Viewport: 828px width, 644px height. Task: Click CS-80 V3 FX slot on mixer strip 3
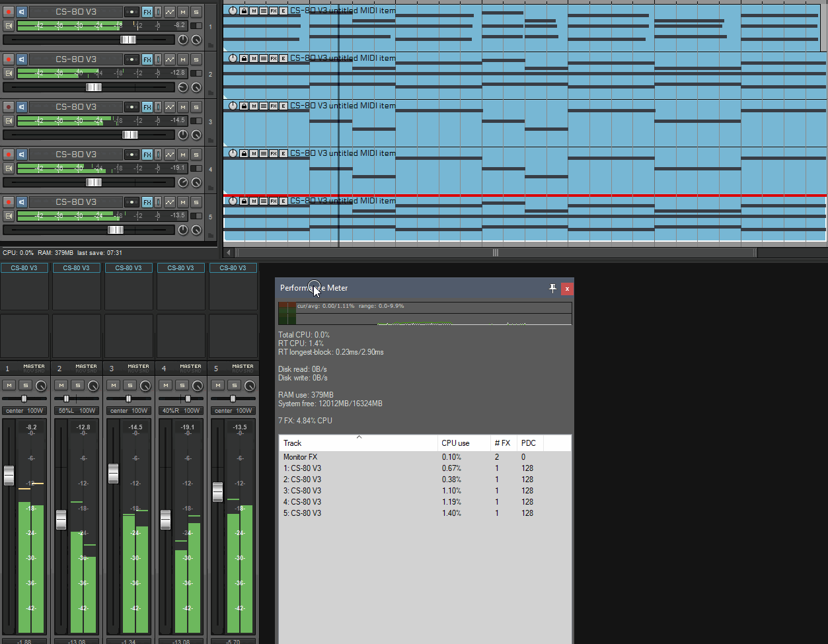pos(129,268)
